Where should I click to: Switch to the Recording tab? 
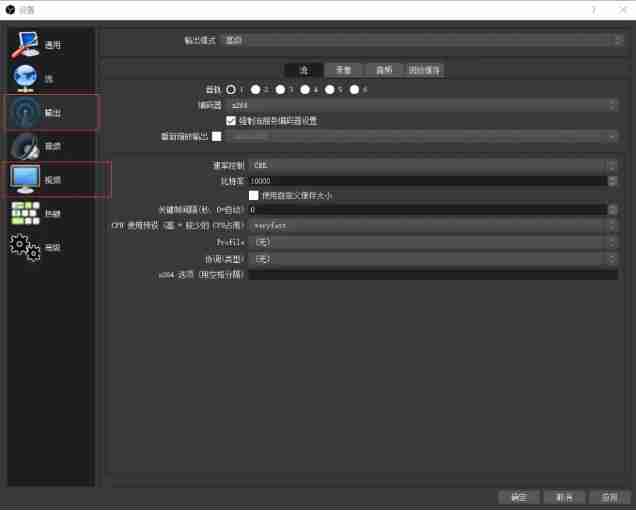344,70
